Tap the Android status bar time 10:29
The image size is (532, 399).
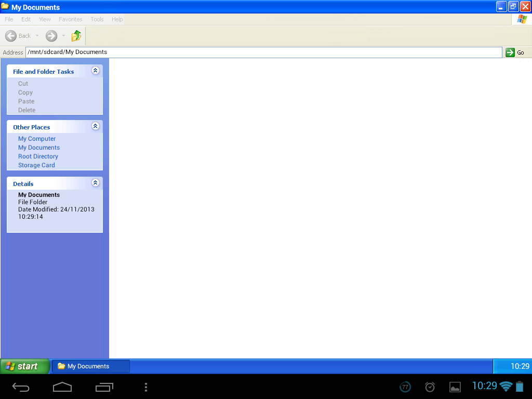pos(485,386)
